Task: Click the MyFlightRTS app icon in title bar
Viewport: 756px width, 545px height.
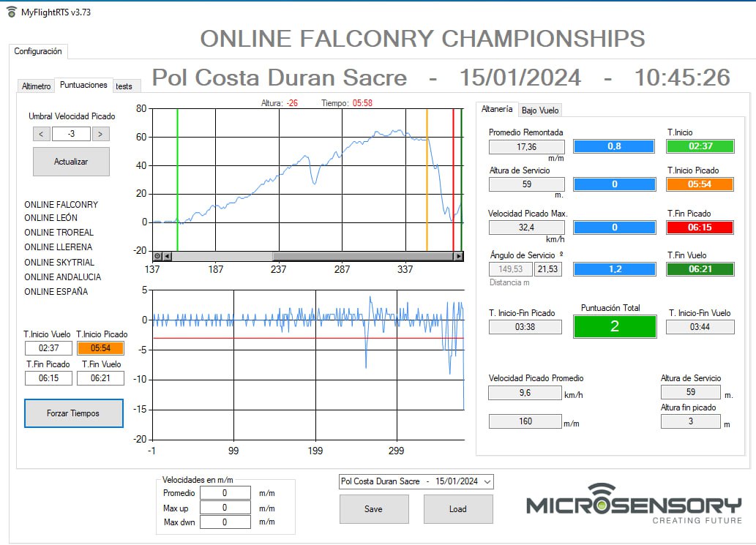Action: 12,12
